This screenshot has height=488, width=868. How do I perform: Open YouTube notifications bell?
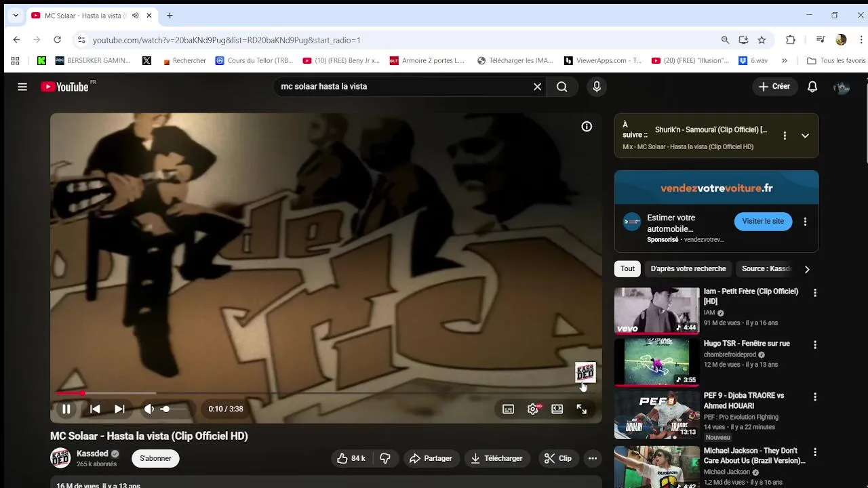pos(812,87)
